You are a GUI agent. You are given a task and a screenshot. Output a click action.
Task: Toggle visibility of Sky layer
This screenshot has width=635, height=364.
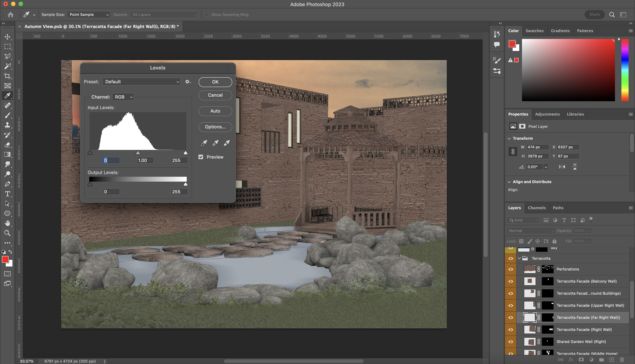(x=511, y=248)
